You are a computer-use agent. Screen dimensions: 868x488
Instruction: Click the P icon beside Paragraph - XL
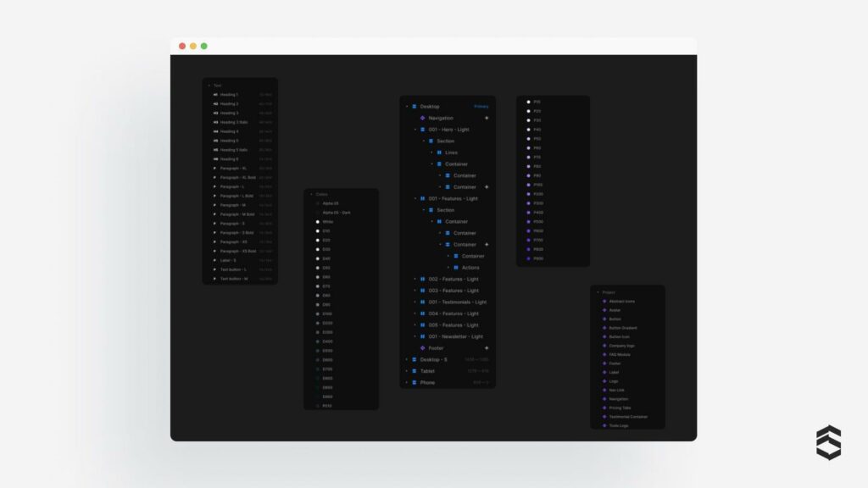pos(214,169)
